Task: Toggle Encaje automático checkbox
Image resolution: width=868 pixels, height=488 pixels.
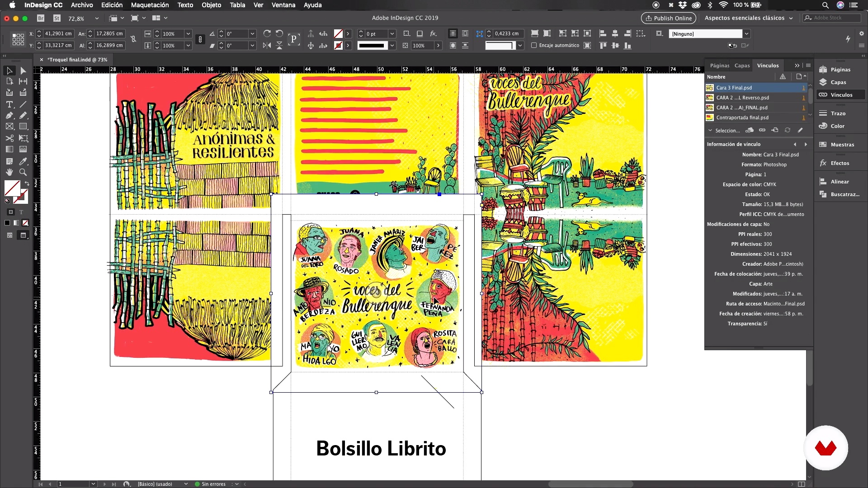Action: (534, 45)
